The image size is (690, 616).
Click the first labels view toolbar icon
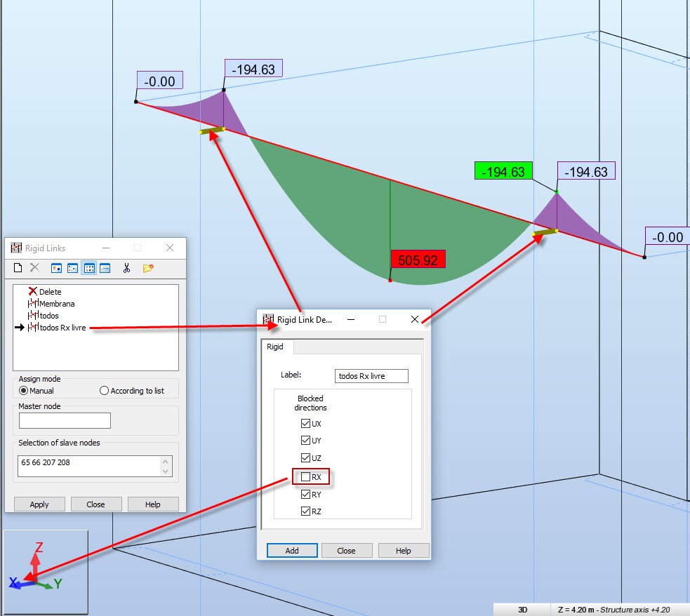[88, 267]
